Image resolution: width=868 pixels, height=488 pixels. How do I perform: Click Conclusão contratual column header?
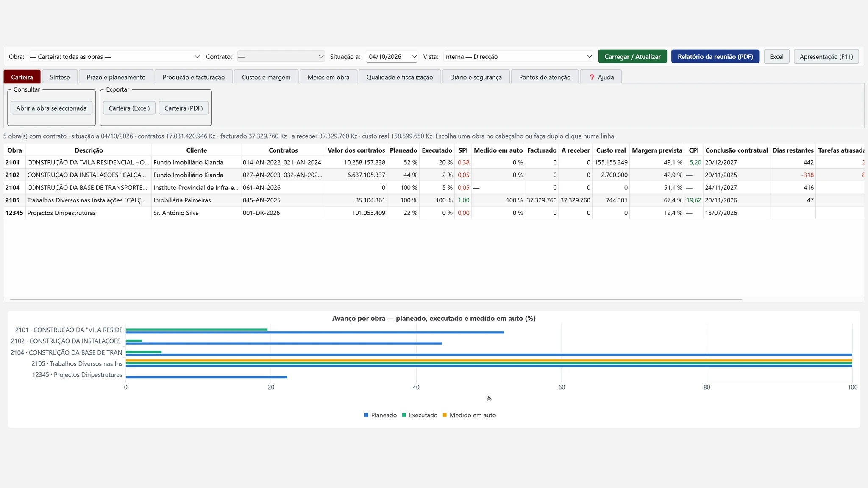click(x=737, y=150)
